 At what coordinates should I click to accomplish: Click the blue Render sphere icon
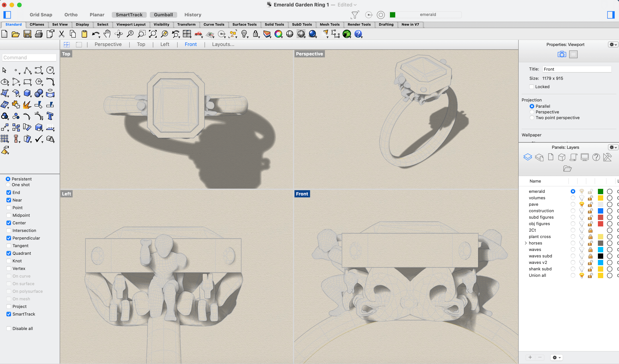point(313,34)
